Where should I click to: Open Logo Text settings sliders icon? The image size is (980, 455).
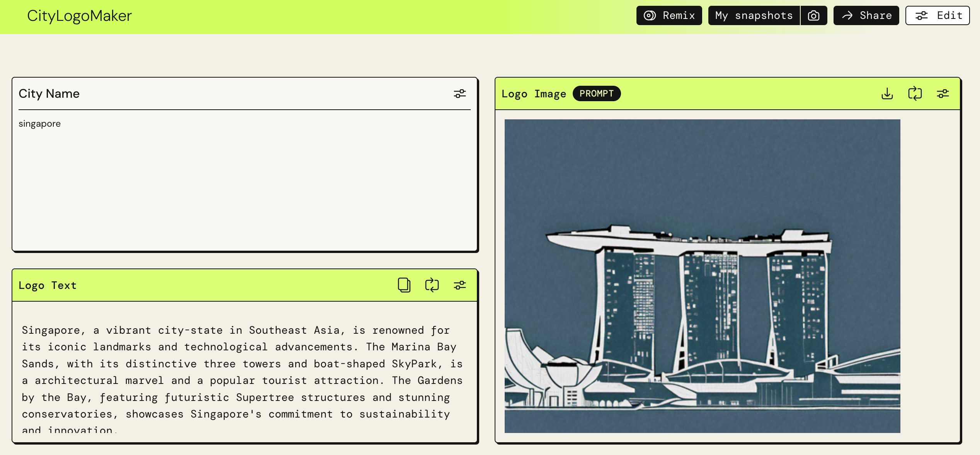point(459,285)
